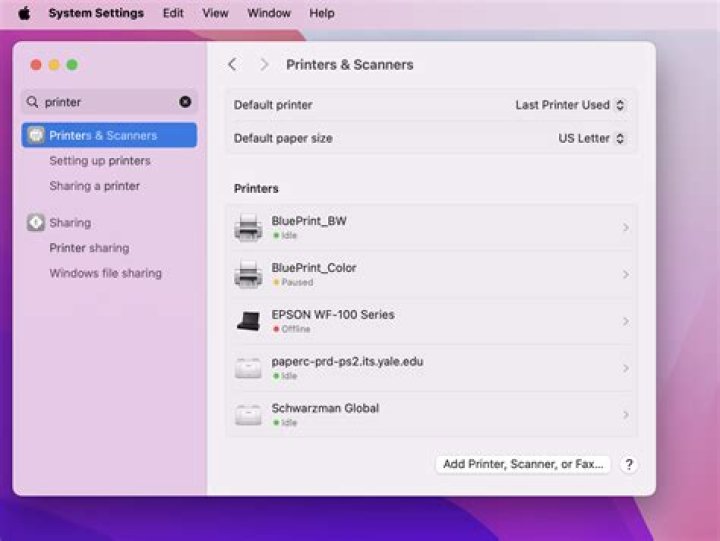Click the Paused status under BluePrint_Color
720x541 pixels.
[293, 282]
